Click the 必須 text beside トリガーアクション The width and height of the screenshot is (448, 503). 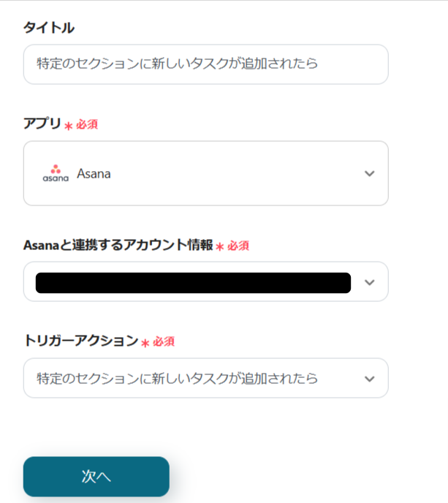pos(164,341)
